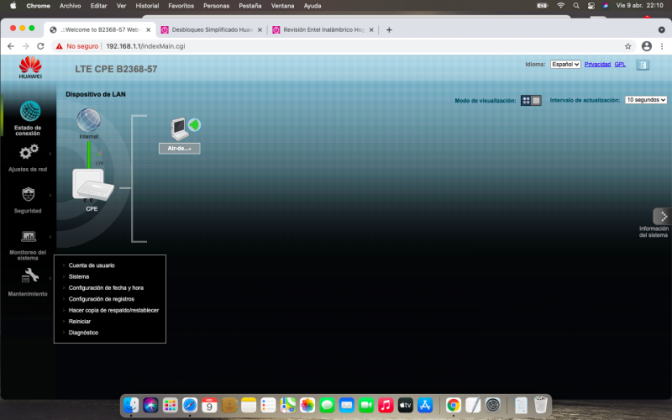The image size is (672, 420).
Task: Open the Monitoreo del sistema icon
Action: click(x=29, y=236)
